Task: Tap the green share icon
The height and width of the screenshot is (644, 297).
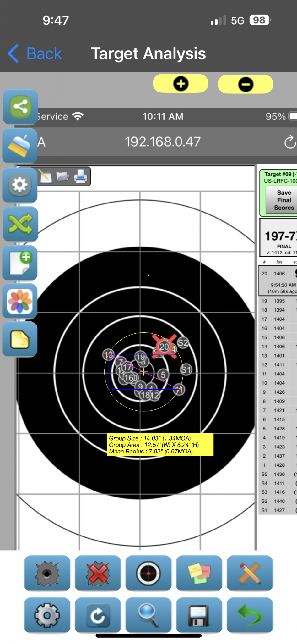Action: [x=20, y=106]
